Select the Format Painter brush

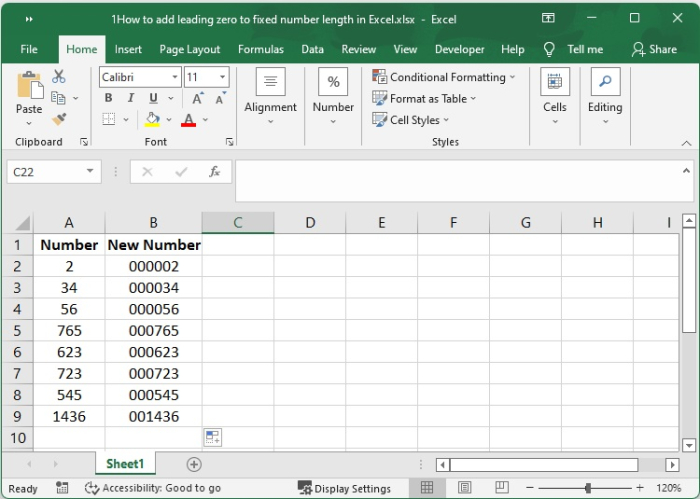(x=59, y=119)
